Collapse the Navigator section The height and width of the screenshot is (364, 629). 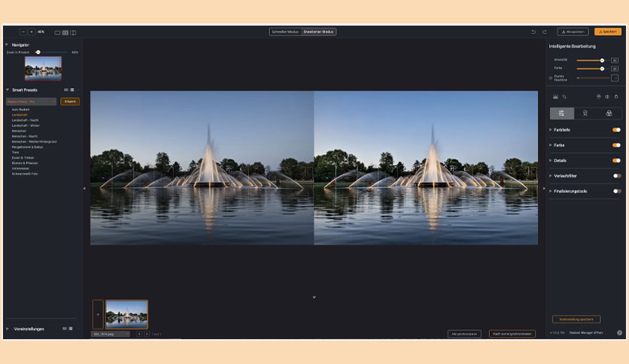(x=7, y=44)
